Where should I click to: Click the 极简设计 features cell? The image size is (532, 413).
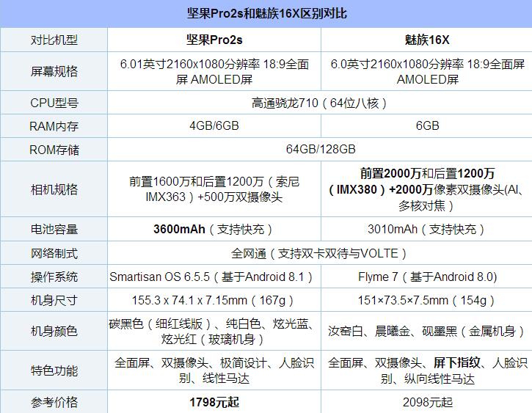[x=214, y=370]
